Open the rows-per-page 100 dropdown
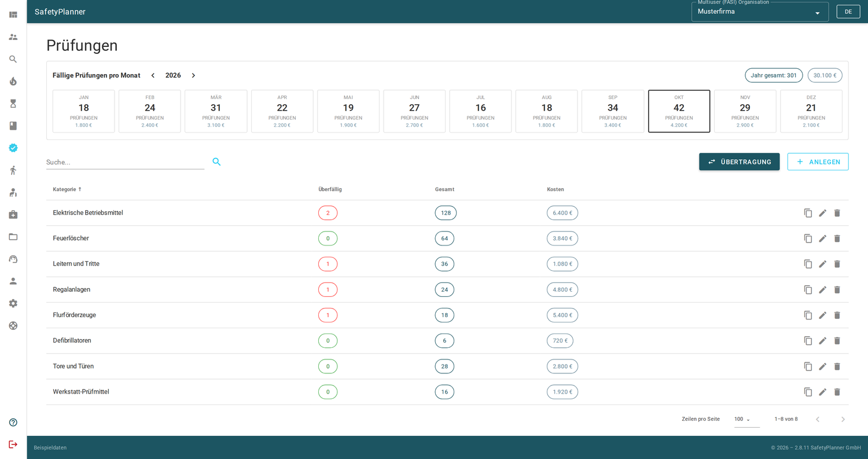The width and height of the screenshot is (868, 459). [746, 419]
